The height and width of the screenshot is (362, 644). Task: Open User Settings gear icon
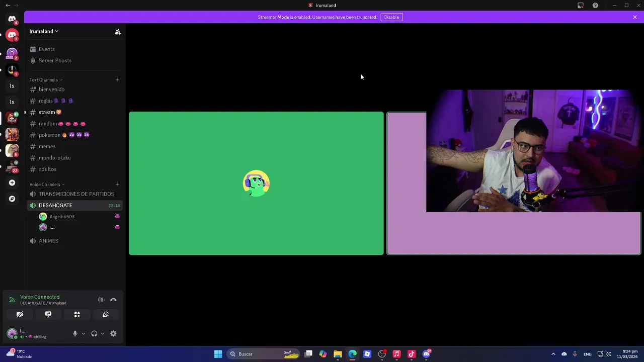[x=113, y=333]
